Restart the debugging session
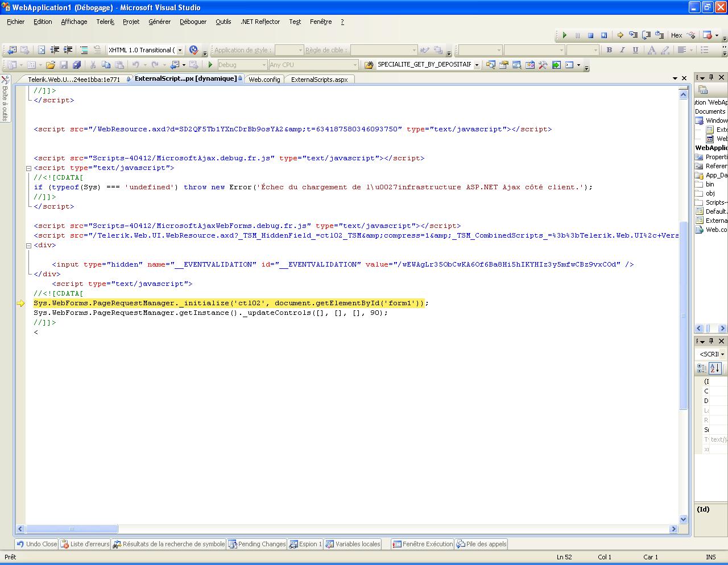This screenshot has width=728, height=565. [x=604, y=35]
